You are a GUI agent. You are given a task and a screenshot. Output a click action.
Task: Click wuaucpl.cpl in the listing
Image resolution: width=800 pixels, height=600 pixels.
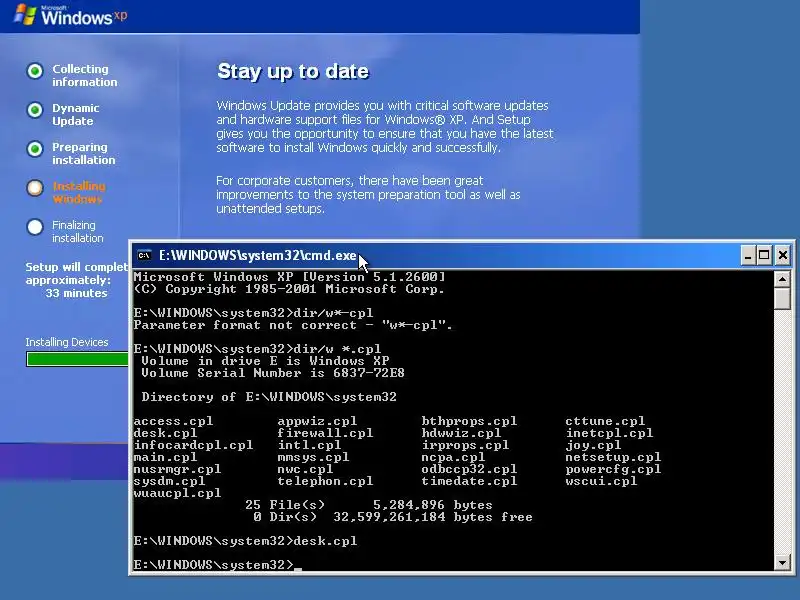pos(178,493)
